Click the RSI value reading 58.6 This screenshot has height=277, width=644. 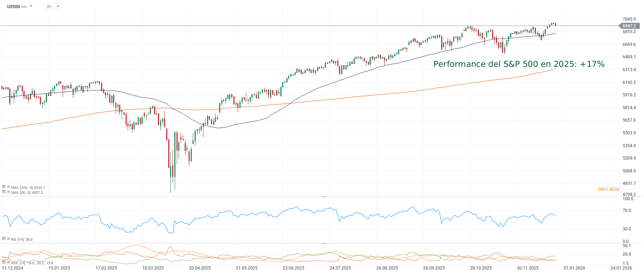pyautogui.click(x=29, y=239)
